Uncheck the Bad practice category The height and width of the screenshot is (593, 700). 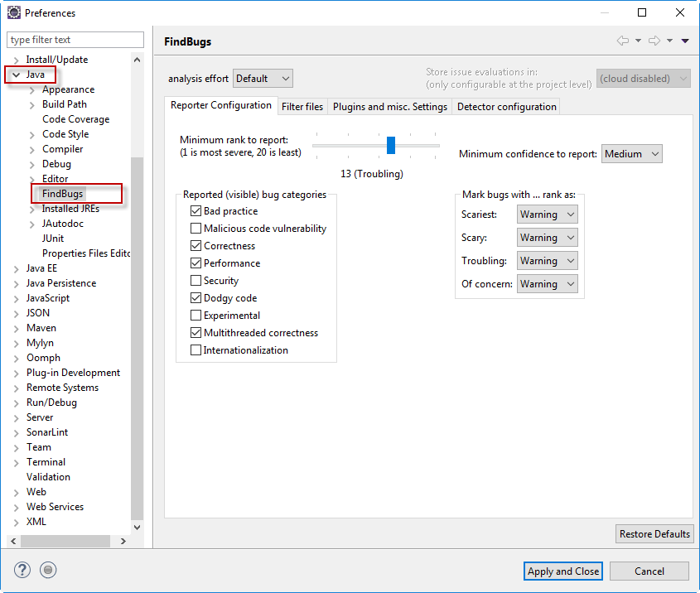tap(196, 211)
